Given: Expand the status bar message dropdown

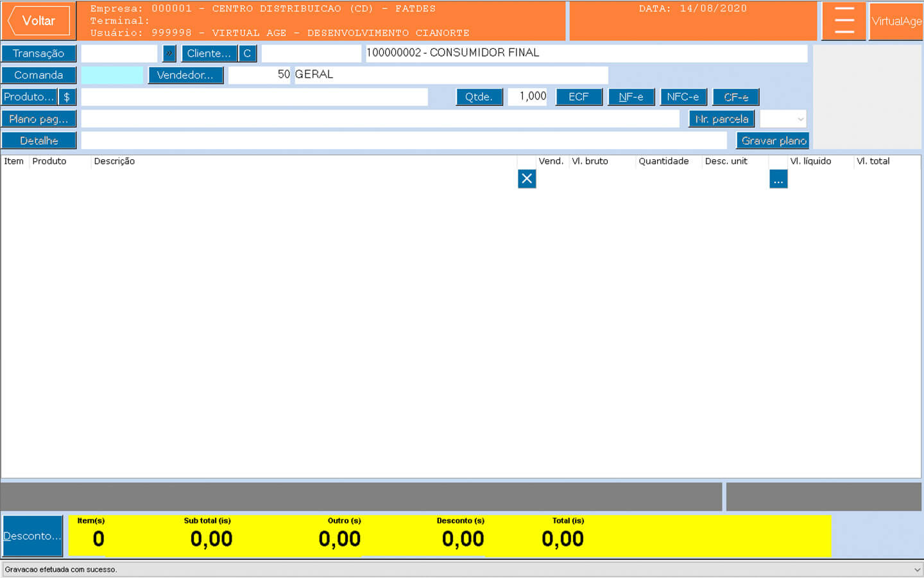Looking at the screenshot, I should pos(916,570).
